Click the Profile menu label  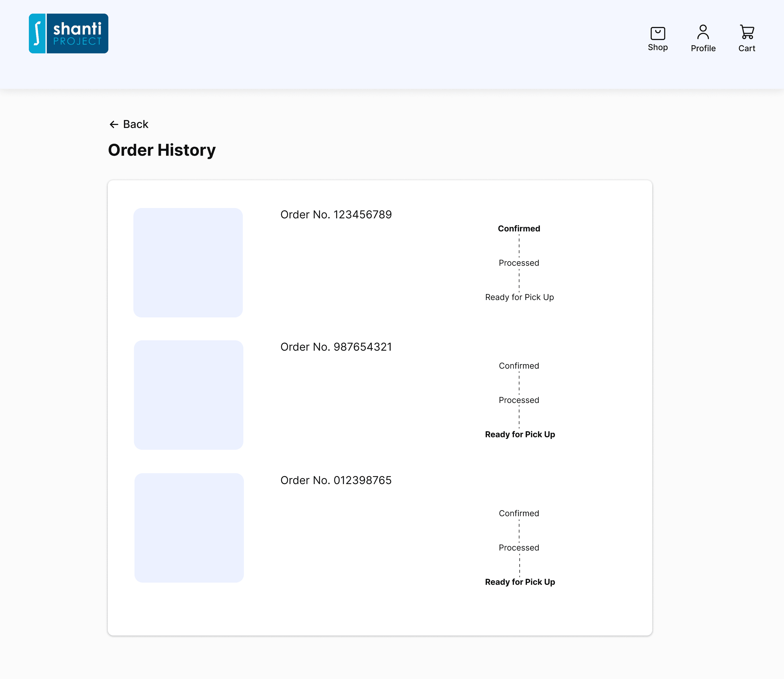(x=703, y=48)
